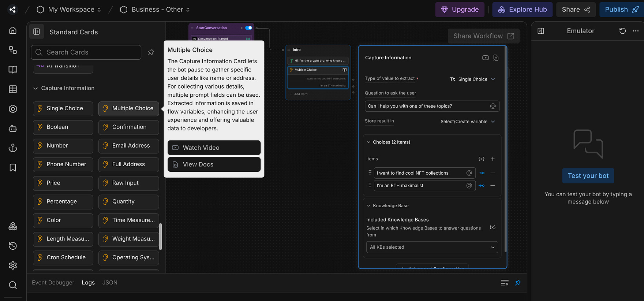This screenshot has width=644, height=301.
Task: Open the bot robot icon in sidebar
Action: pos(13,129)
